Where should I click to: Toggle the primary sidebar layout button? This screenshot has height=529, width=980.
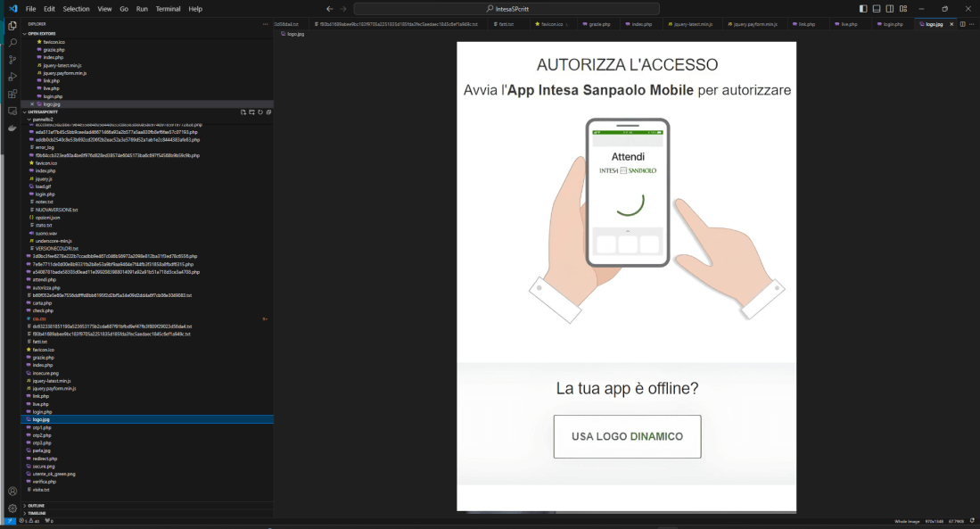pyautogui.click(x=863, y=9)
